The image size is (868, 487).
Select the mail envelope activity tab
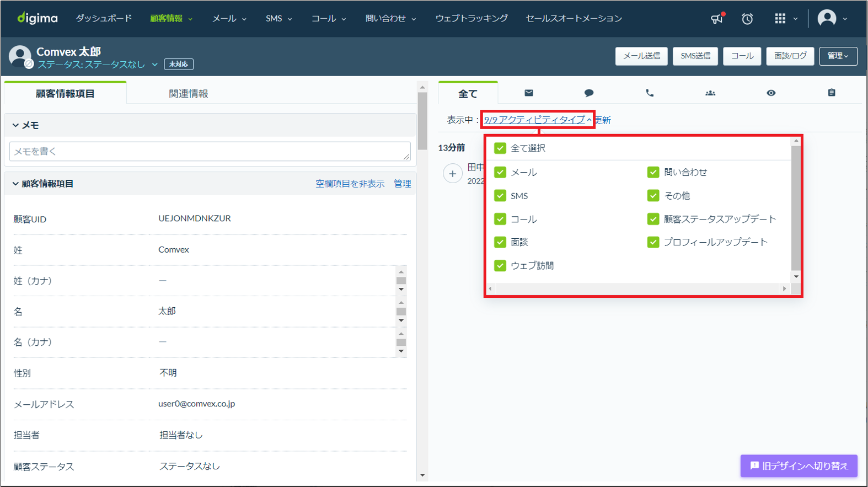(x=529, y=93)
